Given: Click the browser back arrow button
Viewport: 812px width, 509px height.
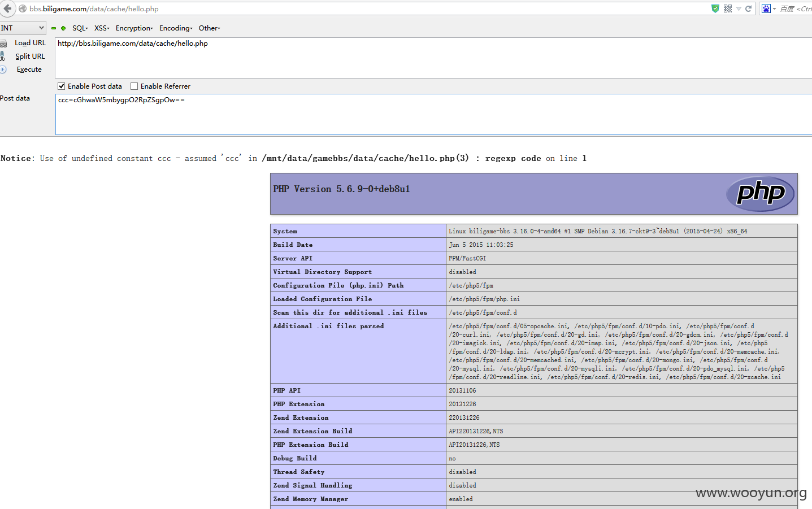Looking at the screenshot, I should [x=7, y=8].
